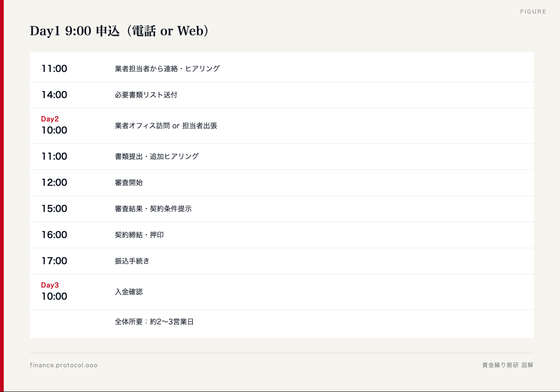Click the red 'Day3' label
The height and width of the screenshot is (392, 560).
pyautogui.click(x=50, y=285)
